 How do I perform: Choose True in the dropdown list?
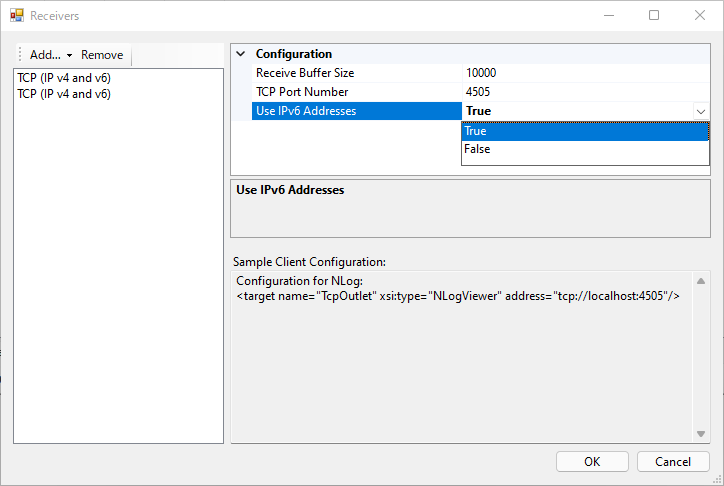click(585, 131)
